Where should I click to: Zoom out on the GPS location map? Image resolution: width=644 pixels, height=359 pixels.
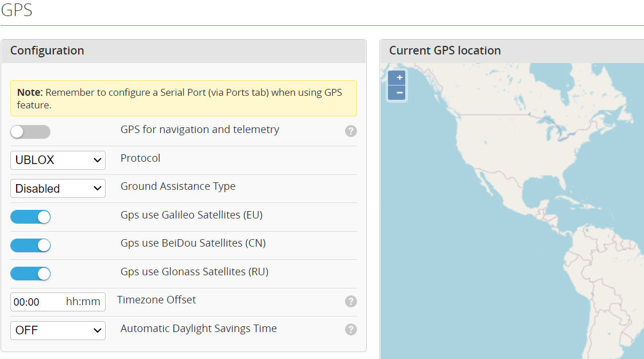point(397,92)
